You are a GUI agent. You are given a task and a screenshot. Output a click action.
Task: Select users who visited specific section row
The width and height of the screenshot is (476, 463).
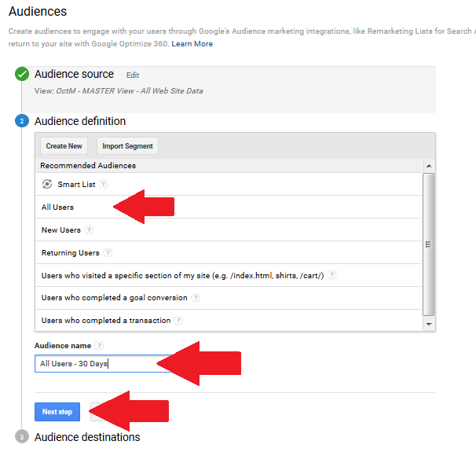click(229, 275)
